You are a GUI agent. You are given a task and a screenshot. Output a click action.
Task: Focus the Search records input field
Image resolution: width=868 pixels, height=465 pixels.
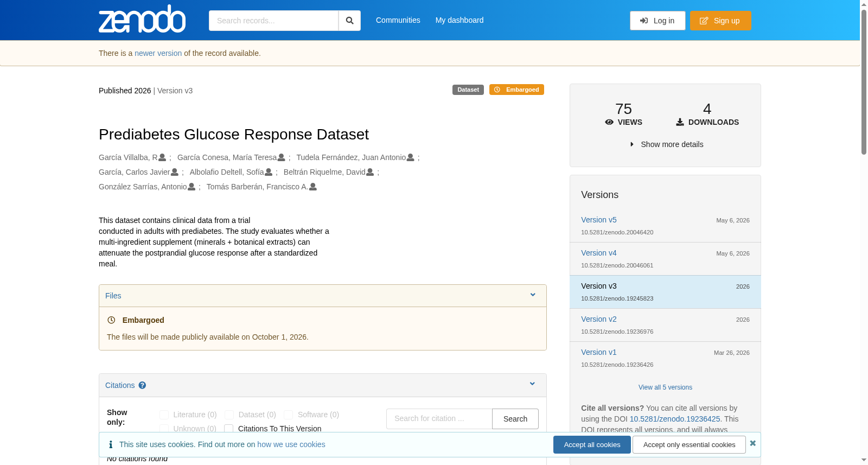point(273,21)
